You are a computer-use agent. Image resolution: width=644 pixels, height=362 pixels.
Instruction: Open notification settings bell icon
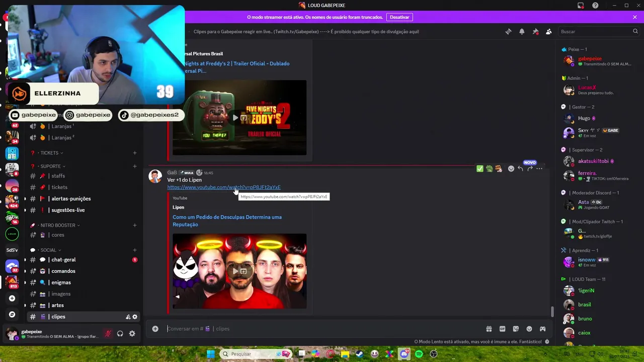[522, 32]
